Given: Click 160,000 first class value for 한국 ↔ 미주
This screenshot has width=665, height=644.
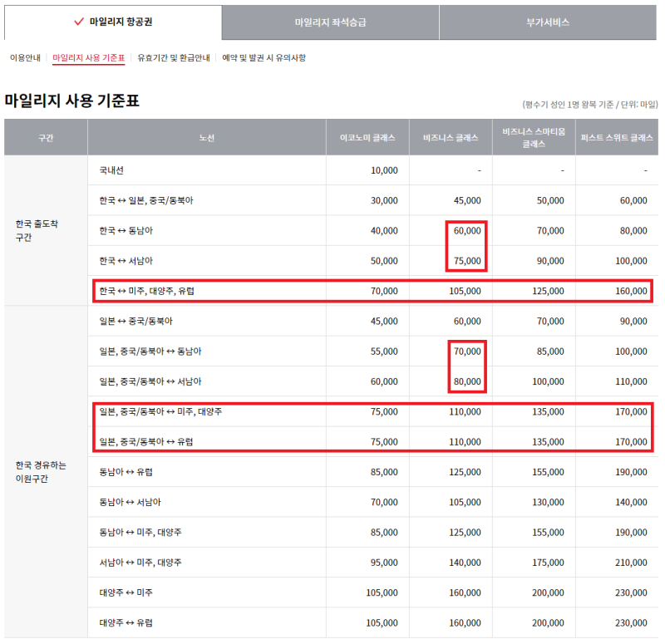Looking at the screenshot, I should 632,291.
